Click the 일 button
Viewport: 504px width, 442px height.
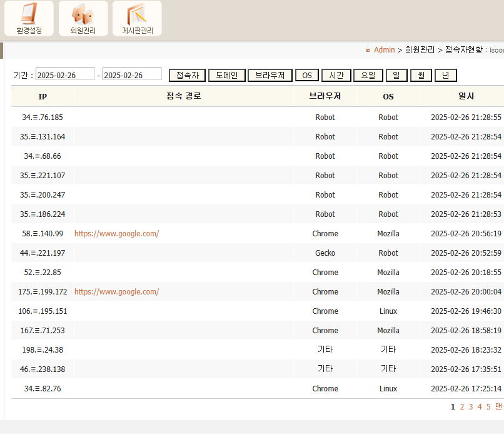(x=396, y=75)
